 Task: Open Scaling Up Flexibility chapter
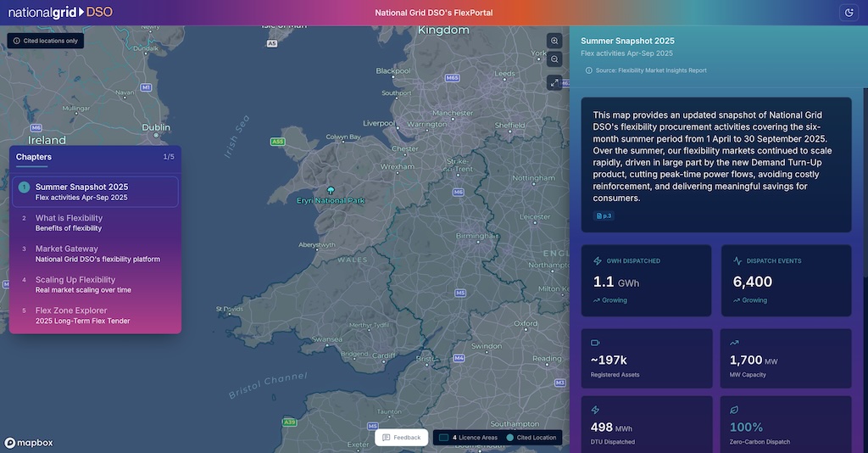[83, 284]
